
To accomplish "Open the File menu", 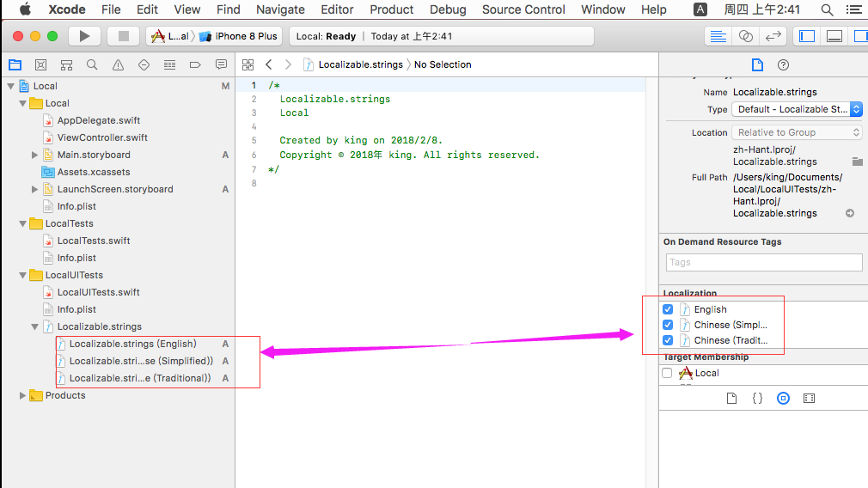I will (x=111, y=9).
